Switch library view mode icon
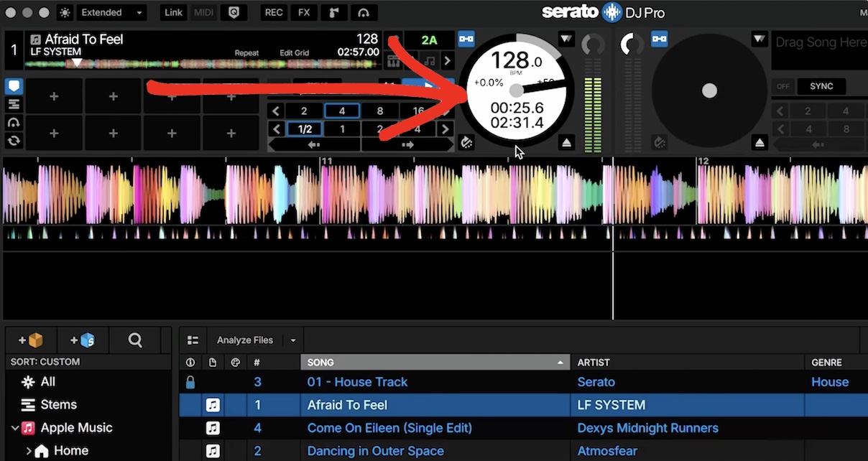 click(193, 340)
